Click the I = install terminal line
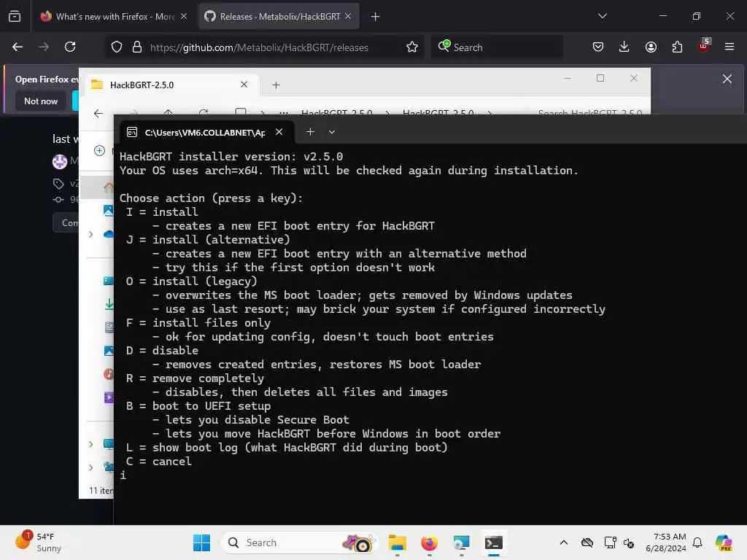 point(162,212)
